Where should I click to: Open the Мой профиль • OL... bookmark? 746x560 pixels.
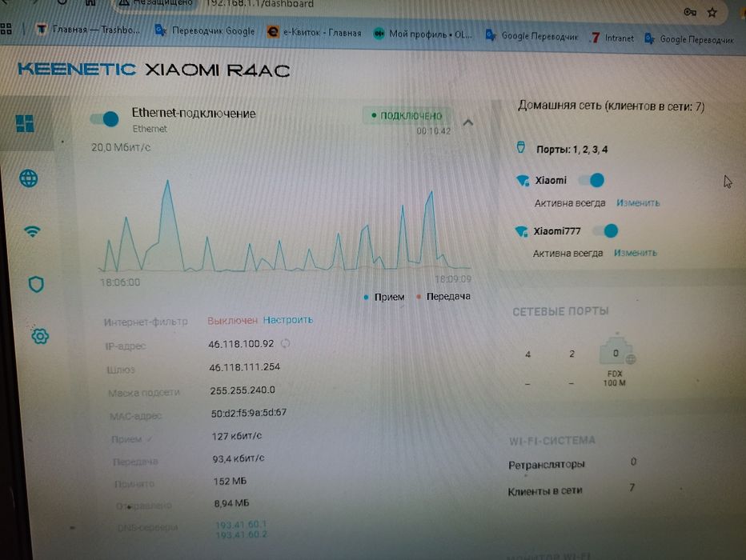[x=423, y=34]
